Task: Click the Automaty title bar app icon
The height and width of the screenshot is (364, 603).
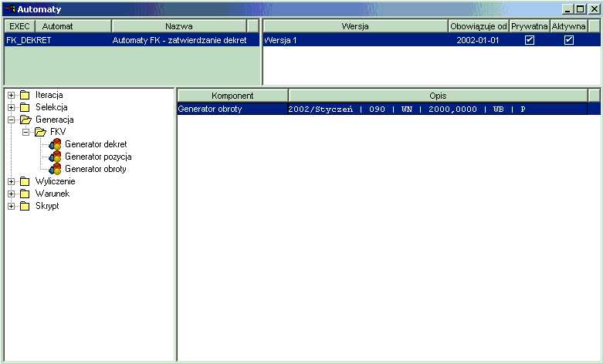Action: (9, 9)
